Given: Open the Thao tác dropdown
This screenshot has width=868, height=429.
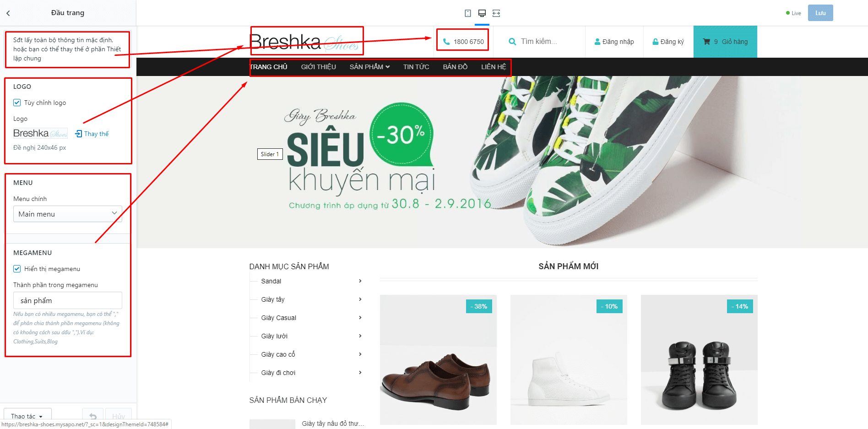Looking at the screenshot, I should [27, 416].
